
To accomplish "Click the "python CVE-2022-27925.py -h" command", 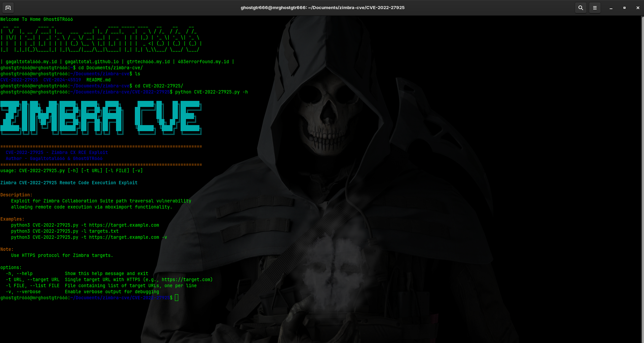I will tap(212, 92).
